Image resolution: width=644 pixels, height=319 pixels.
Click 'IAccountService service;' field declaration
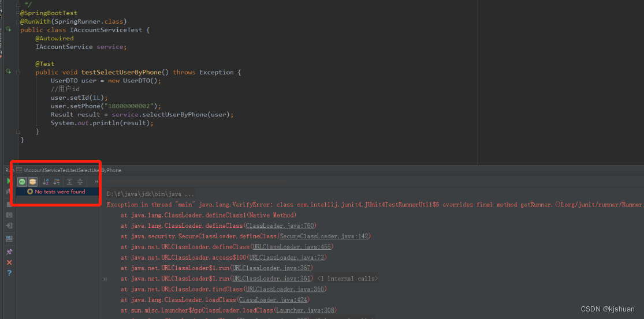coord(81,47)
